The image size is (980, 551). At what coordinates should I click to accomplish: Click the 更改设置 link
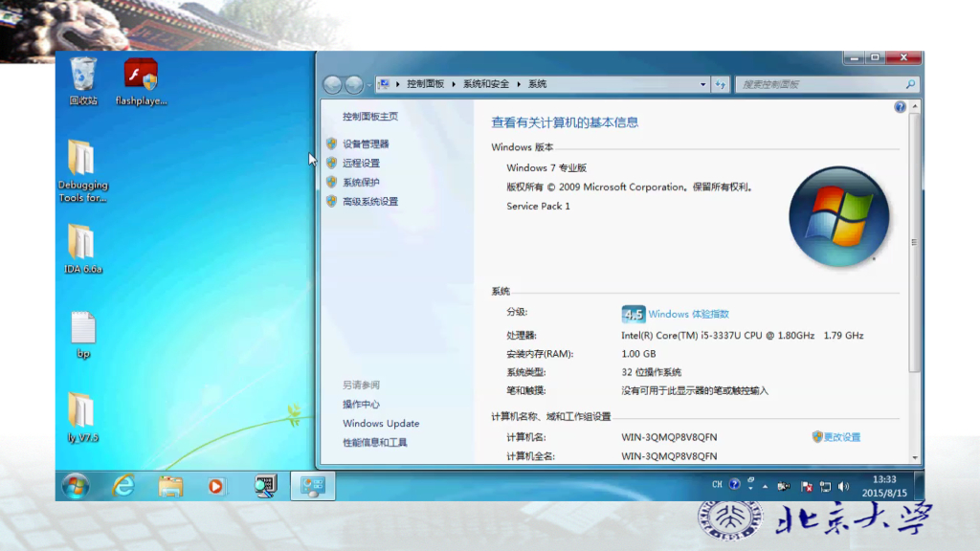point(841,437)
